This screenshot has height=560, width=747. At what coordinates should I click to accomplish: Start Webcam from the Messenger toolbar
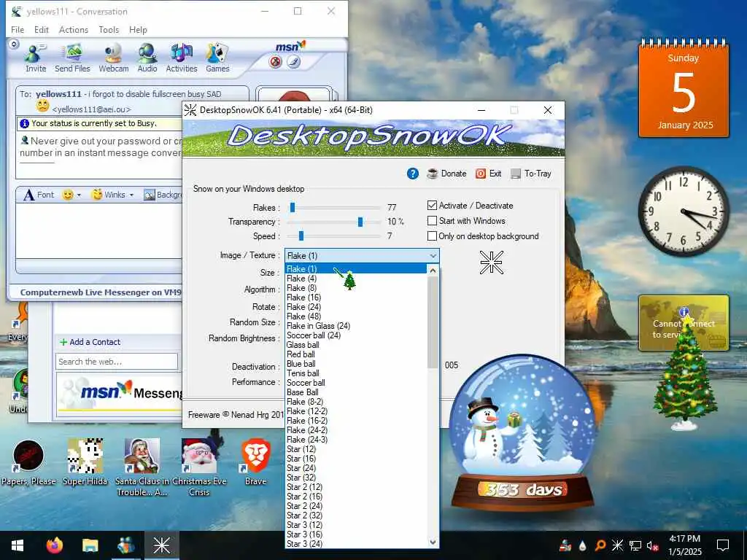click(x=113, y=58)
